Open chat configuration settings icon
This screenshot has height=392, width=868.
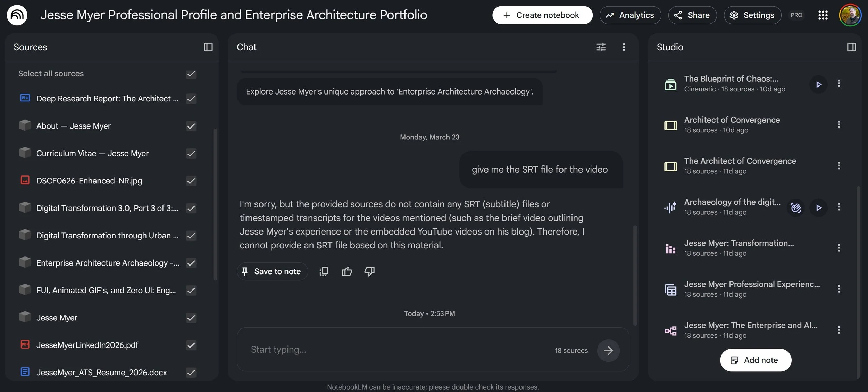pos(601,47)
